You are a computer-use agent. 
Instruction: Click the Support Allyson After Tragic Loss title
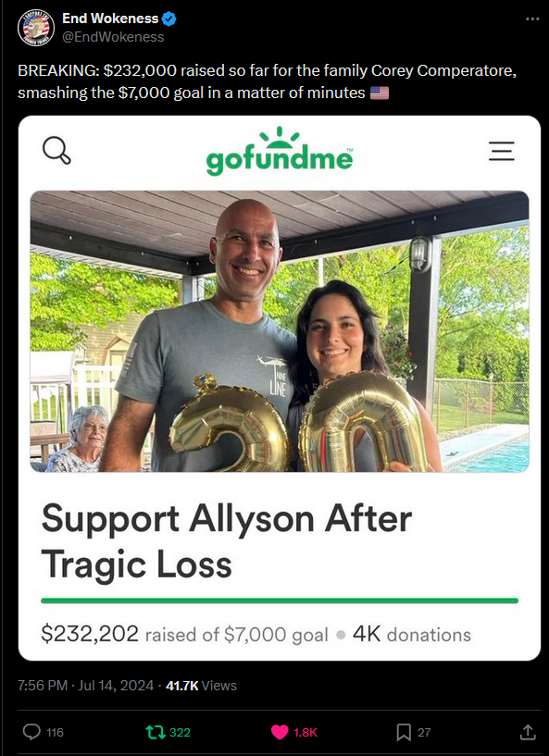tap(227, 541)
